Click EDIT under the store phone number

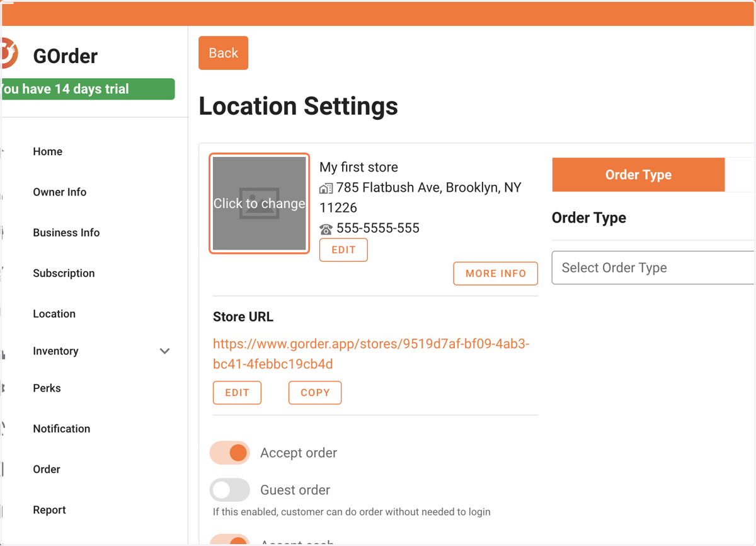click(x=343, y=250)
